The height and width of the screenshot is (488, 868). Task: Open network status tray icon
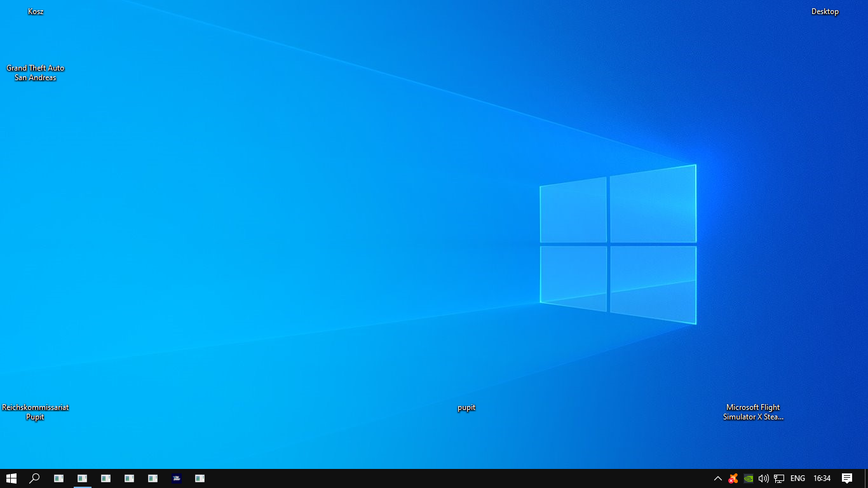(779, 478)
